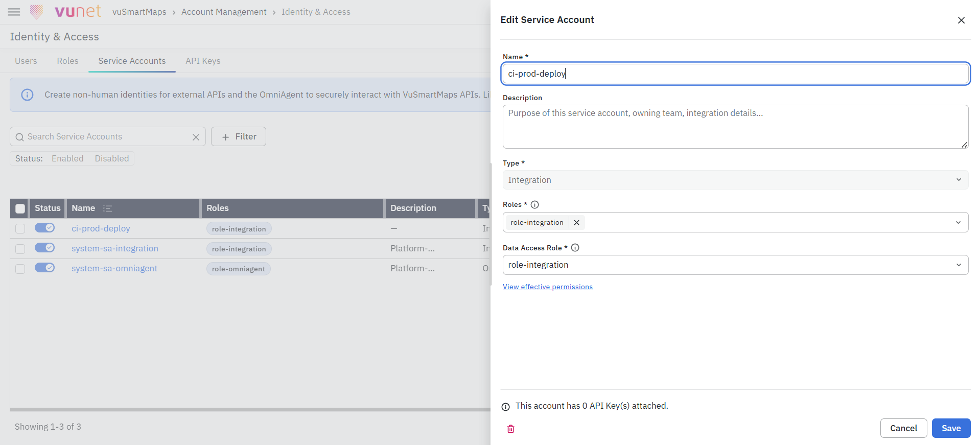Remove the role-integration tag from Roles
Image resolution: width=980 pixels, height=445 pixels.
576,222
